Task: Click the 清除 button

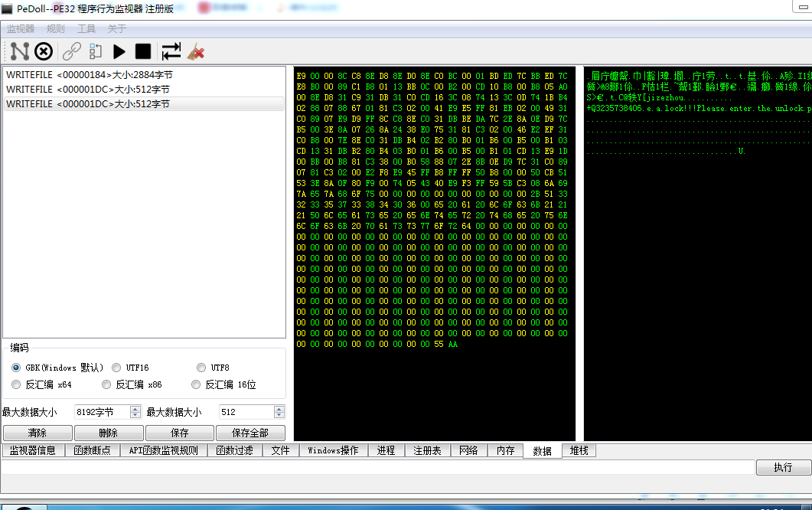Action: point(38,433)
